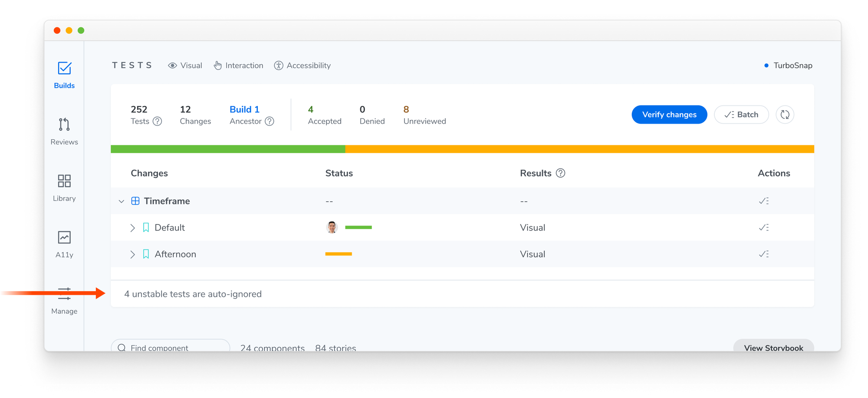This screenshot has height=398, width=868.
Task: Click green accepted portion of progress bar
Action: point(228,149)
